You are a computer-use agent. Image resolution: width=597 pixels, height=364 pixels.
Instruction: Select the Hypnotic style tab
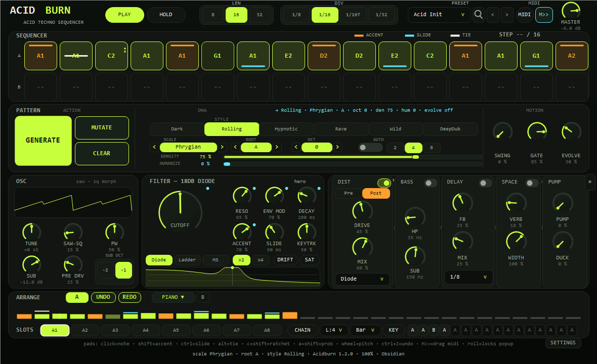tap(286, 129)
